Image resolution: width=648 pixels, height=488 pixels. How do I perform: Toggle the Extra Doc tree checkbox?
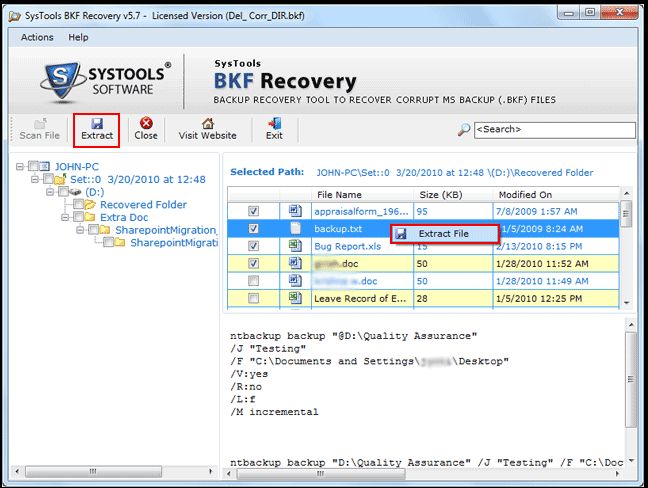click(78, 217)
